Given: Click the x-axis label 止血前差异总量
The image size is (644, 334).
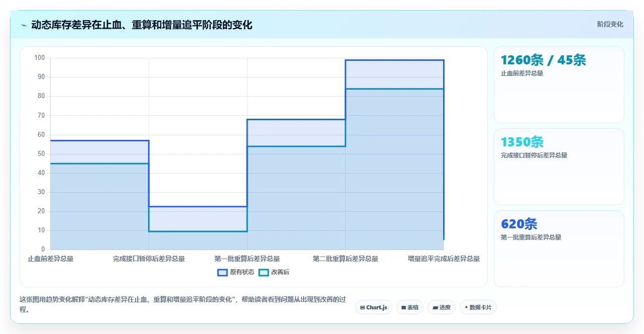Looking at the screenshot, I should (50, 259).
